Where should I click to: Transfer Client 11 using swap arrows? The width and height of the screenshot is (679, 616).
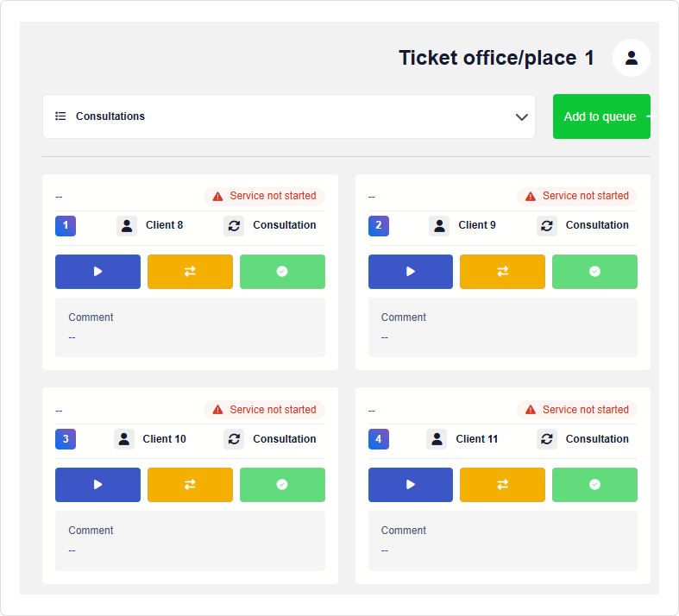[502, 485]
